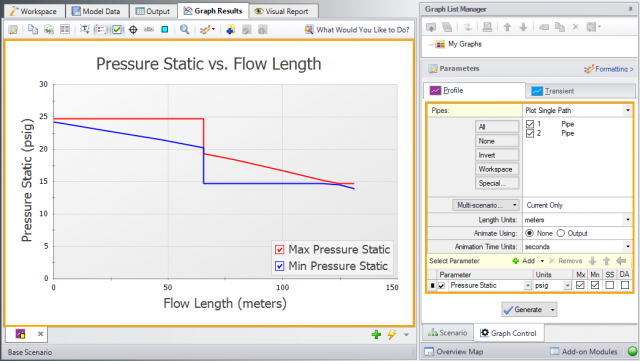Toggle Min Pressure Static legend checkbox
The width and height of the screenshot is (640, 361).
tap(280, 266)
